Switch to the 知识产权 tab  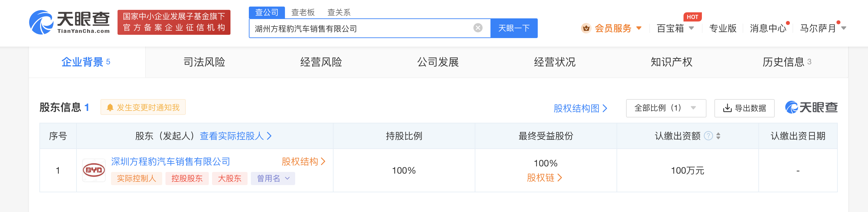click(x=672, y=62)
